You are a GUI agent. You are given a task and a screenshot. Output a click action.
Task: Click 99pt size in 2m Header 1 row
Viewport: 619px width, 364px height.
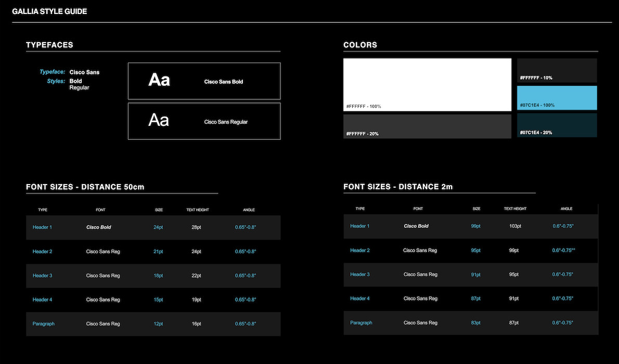click(476, 226)
